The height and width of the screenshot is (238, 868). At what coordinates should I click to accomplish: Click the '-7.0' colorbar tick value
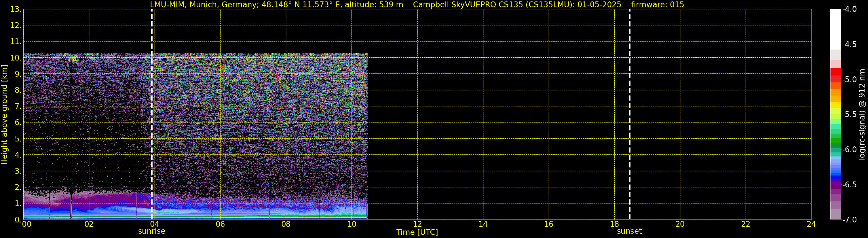(x=849, y=220)
